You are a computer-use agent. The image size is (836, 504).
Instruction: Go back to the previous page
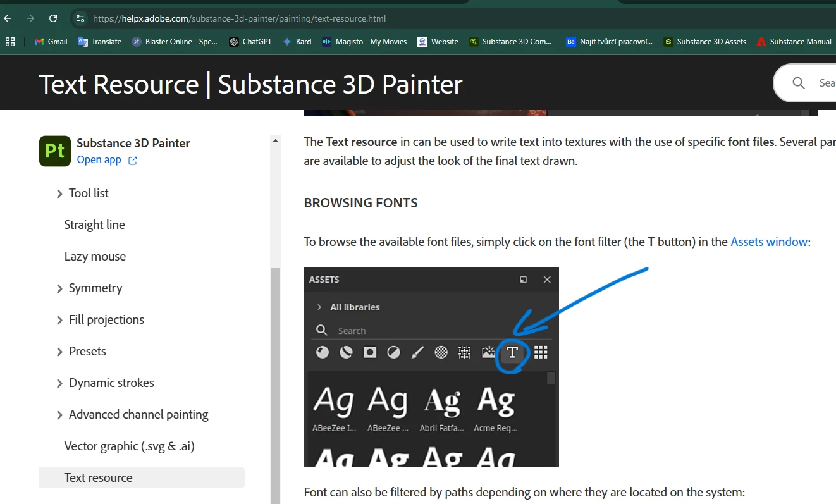pos(8,18)
